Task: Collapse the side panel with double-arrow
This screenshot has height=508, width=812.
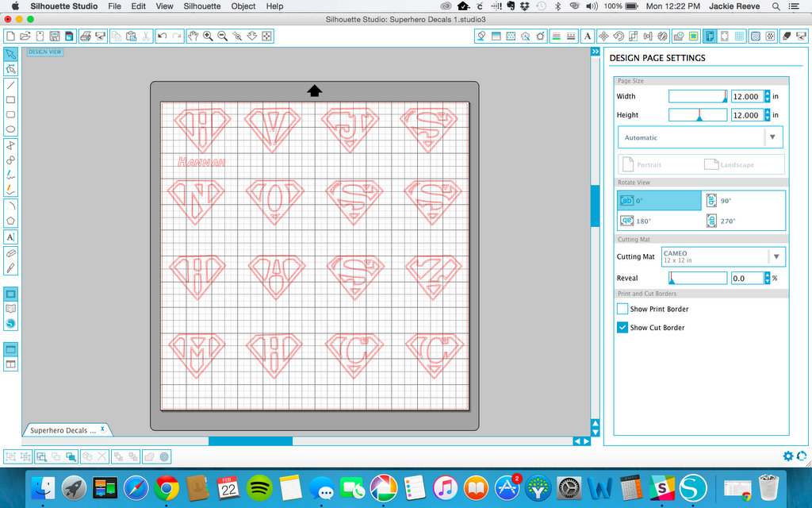Action: tap(596, 52)
